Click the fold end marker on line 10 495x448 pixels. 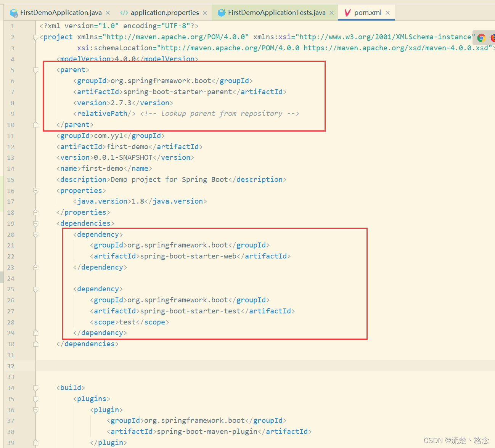(x=35, y=125)
